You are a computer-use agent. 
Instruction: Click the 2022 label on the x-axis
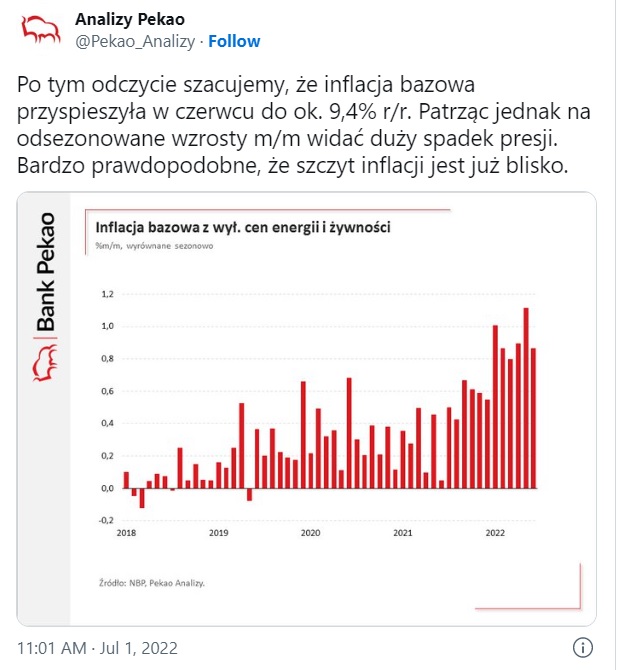click(x=494, y=533)
